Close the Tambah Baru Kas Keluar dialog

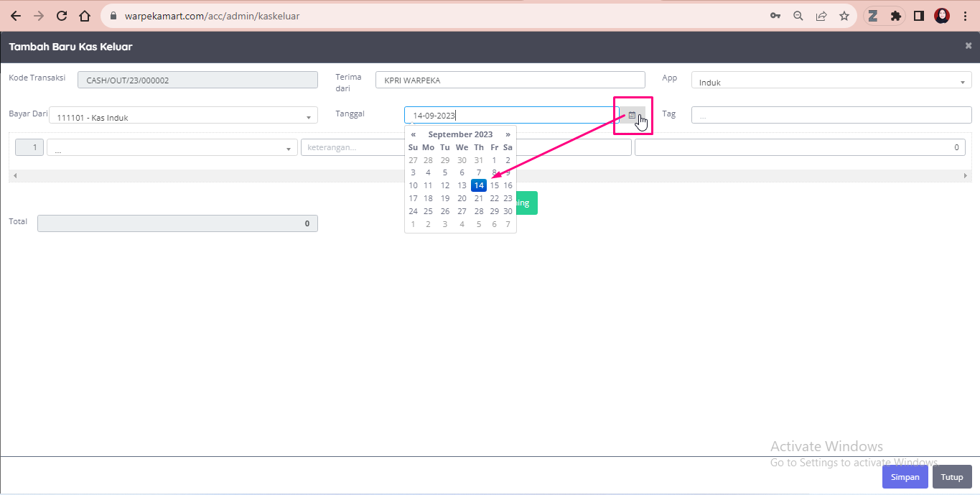point(969,46)
